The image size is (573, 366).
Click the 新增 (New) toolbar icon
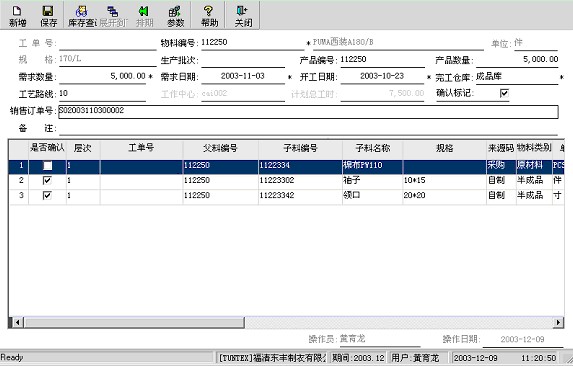tap(17, 16)
